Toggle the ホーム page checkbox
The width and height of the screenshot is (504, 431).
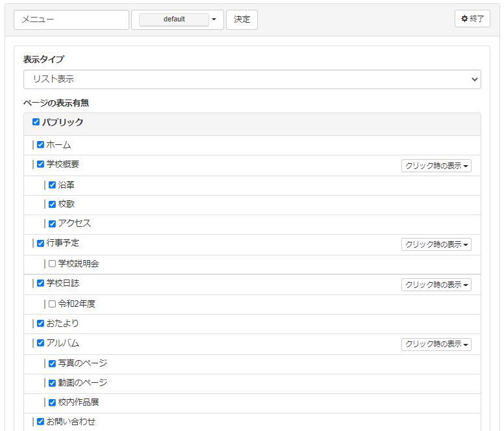click(x=40, y=145)
